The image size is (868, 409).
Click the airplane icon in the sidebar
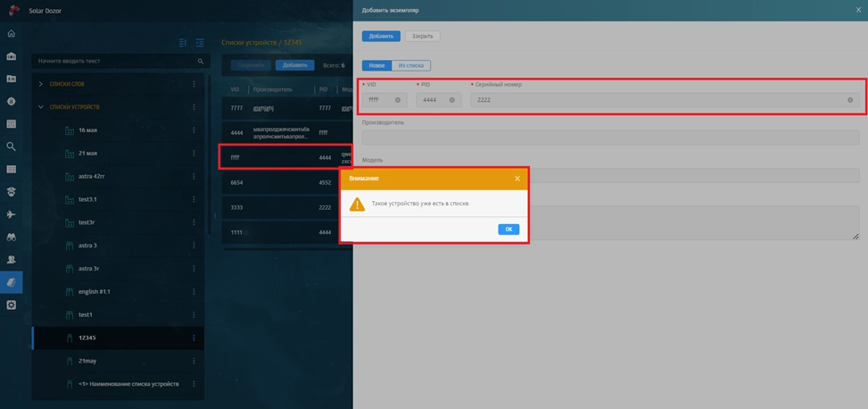click(12, 214)
